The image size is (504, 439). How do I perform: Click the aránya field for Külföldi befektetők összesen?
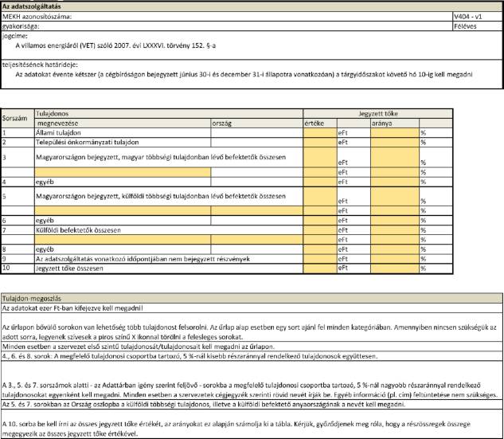[x=395, y=230]
